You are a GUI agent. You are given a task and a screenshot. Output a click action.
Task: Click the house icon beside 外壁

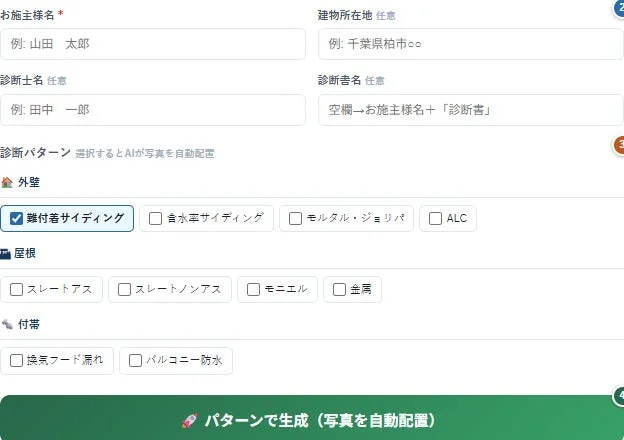point(7,182)
